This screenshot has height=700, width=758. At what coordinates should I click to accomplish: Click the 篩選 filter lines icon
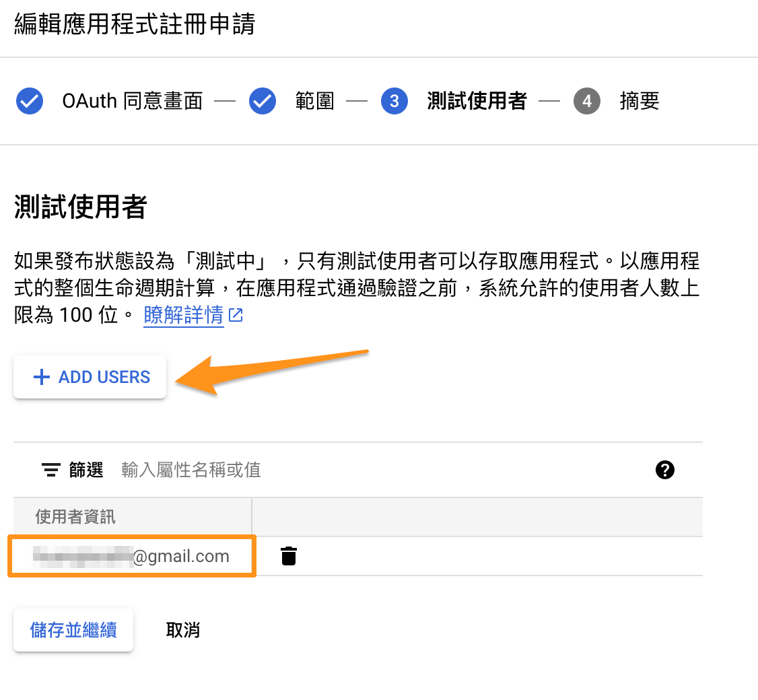pos(51,470)
